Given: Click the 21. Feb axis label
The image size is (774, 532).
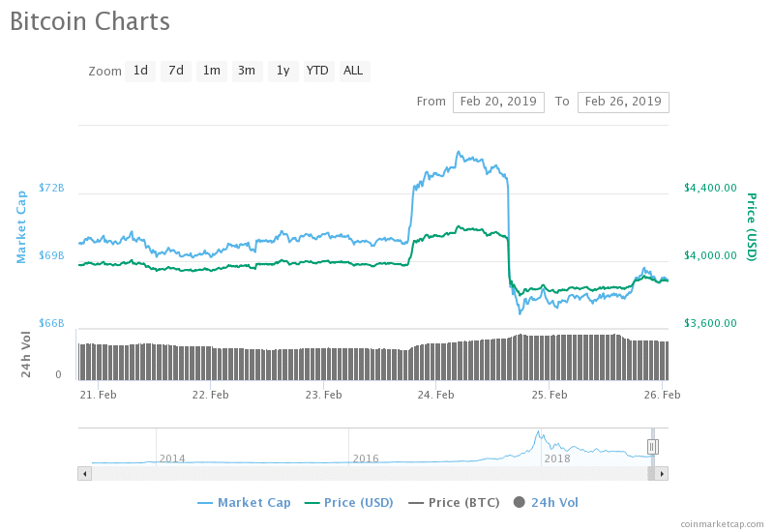Looking at the screenshot, I should click(x=99, y=395).
